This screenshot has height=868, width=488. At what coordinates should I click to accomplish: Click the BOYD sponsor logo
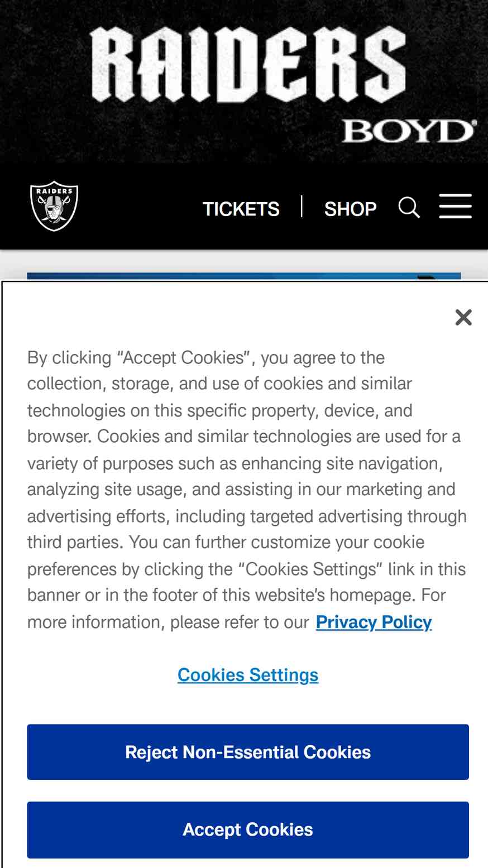409,131
